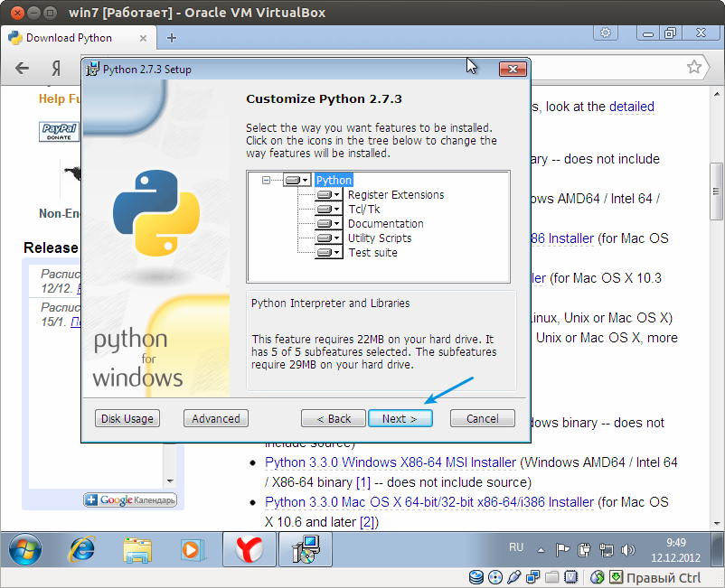
Task: Open install options dropdown for Test suite
Action: click(x=329, y=253)
